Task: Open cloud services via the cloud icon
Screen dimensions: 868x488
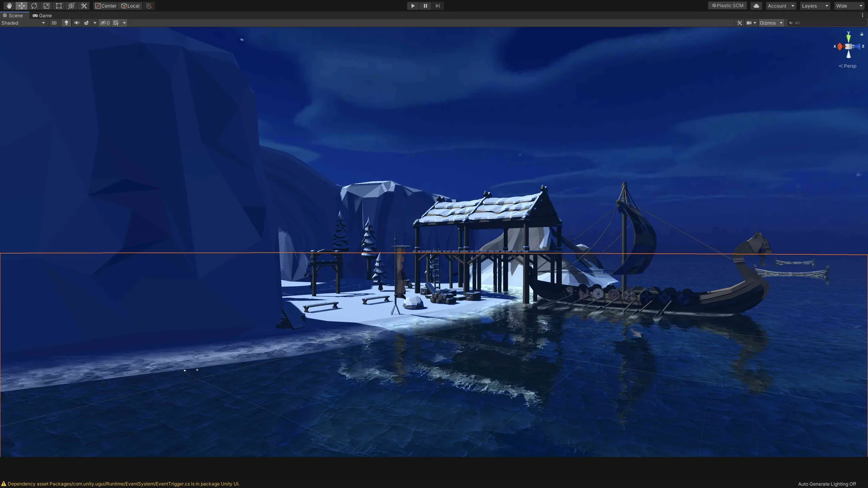Action: click(x=756, y=6)
